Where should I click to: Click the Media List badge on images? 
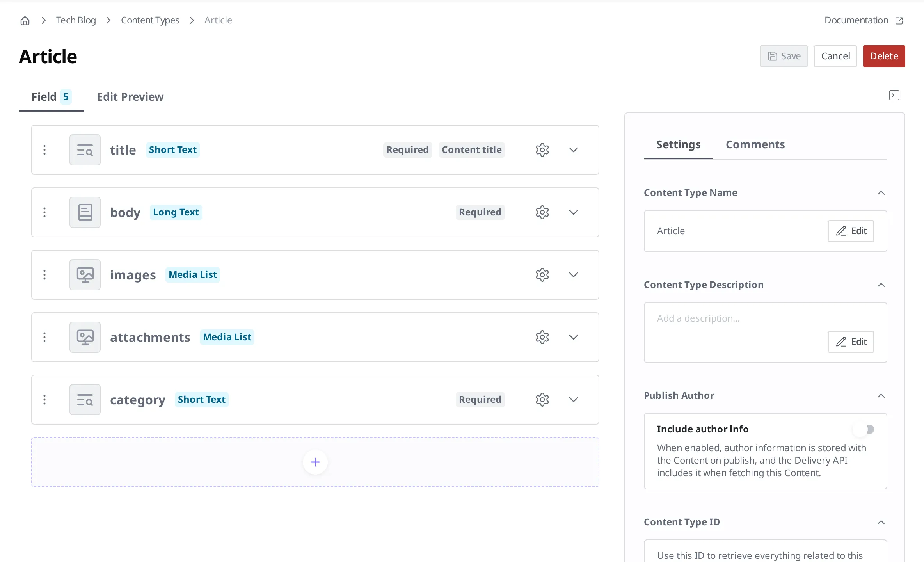coord(193,275)
